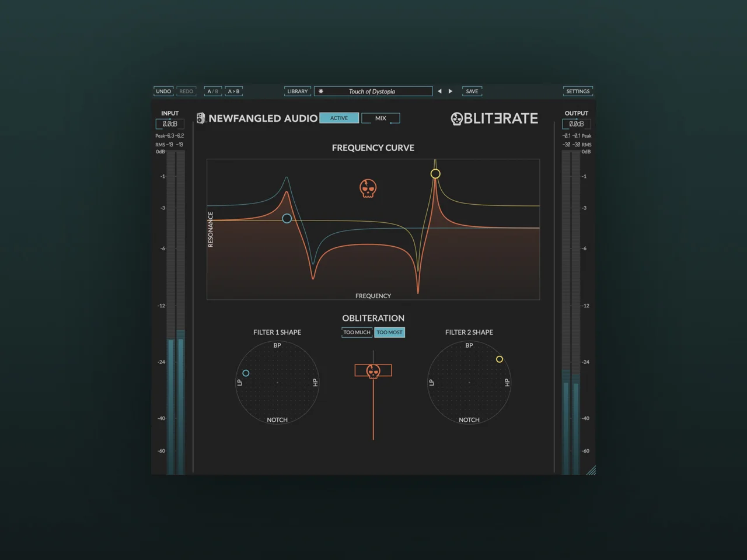This screenshot has height=560, width=747.
Task: Click the FREQUENCY axis label
Action: click(x=373, y=296)
